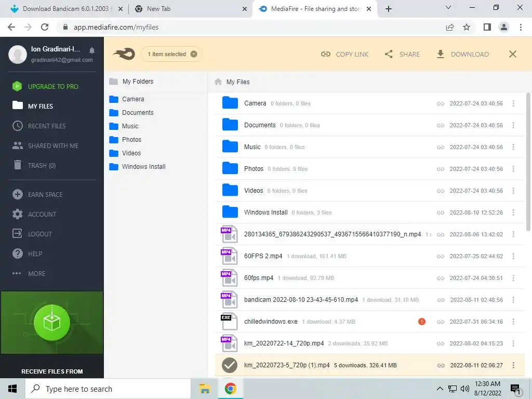Image resolution: width=532 pixels, height=399 pixels.
Task: Open options menu for Videos folder row
Action: pyautogui.click(x=513, y=191)
